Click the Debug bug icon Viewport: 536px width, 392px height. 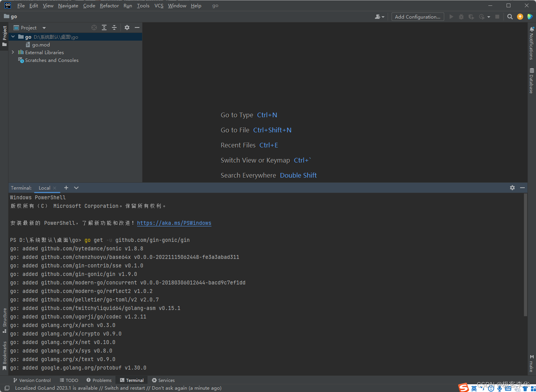point(461,17)
